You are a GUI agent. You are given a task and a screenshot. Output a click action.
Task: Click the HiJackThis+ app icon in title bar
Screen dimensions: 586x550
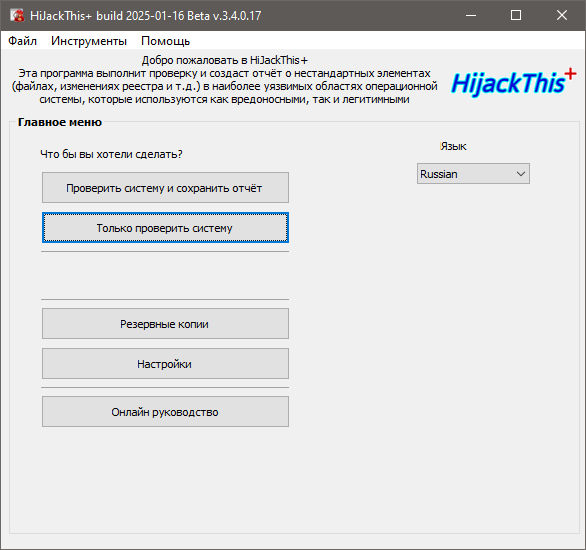pos(17,16)
